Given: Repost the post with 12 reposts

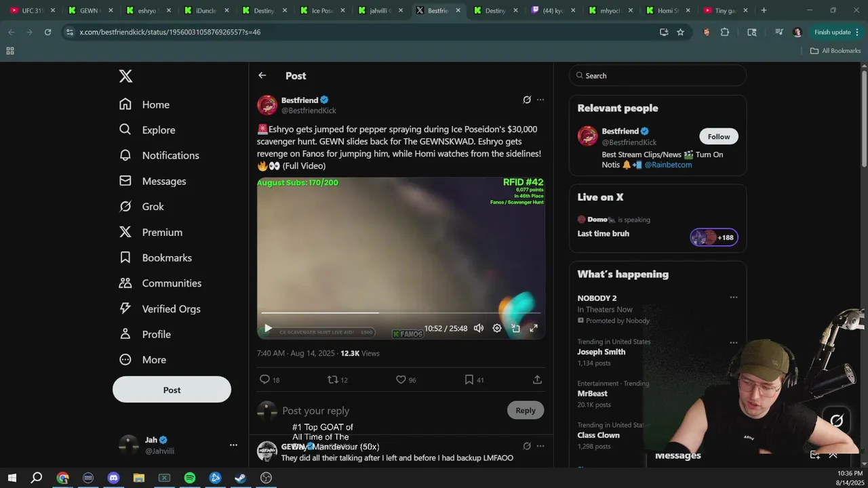Looking at the screenshot, I should (x=333, y=380).
